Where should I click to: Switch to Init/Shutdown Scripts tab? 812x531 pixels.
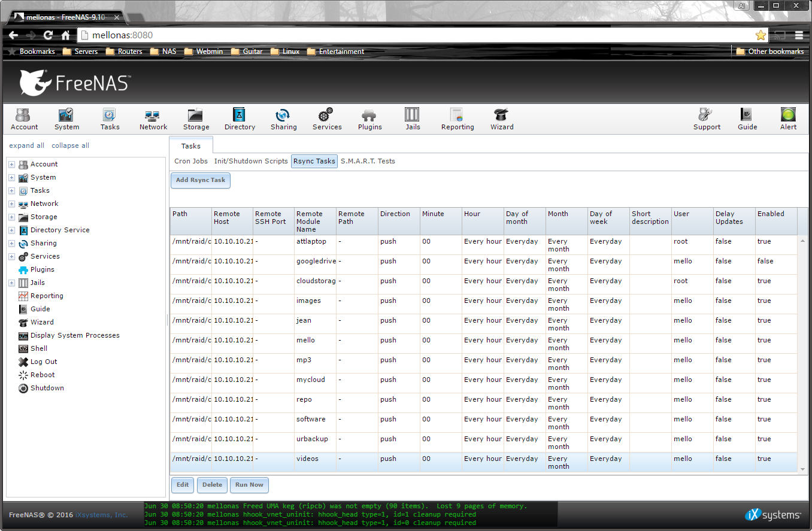(251, 161)
